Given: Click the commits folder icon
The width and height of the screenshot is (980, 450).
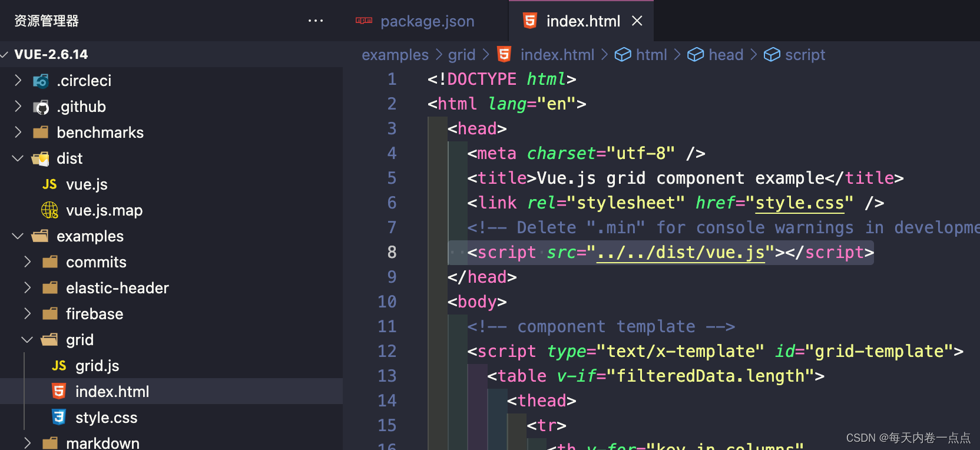Looking at the screenshot, I should 50,262.
